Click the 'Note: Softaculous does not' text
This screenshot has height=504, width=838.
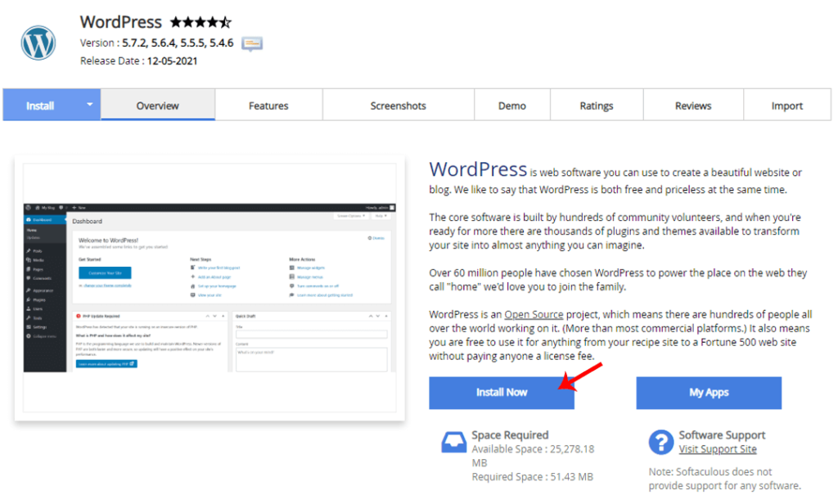(x=710, y=471)
